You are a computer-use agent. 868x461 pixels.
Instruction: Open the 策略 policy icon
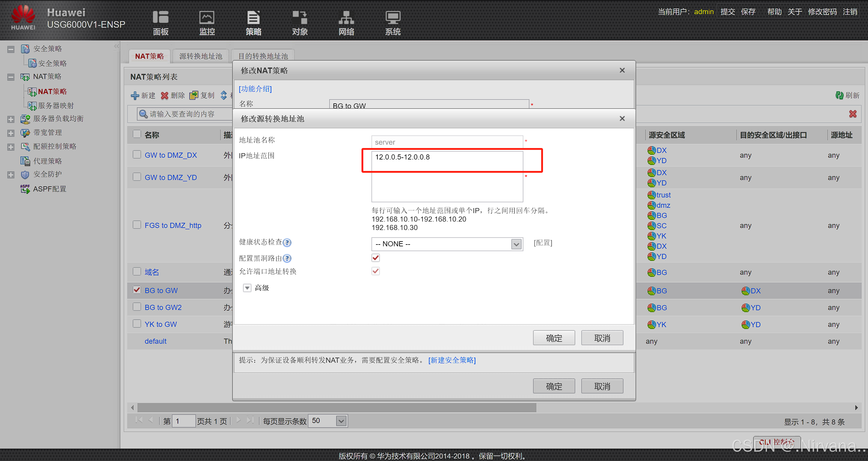pos(253,17)
